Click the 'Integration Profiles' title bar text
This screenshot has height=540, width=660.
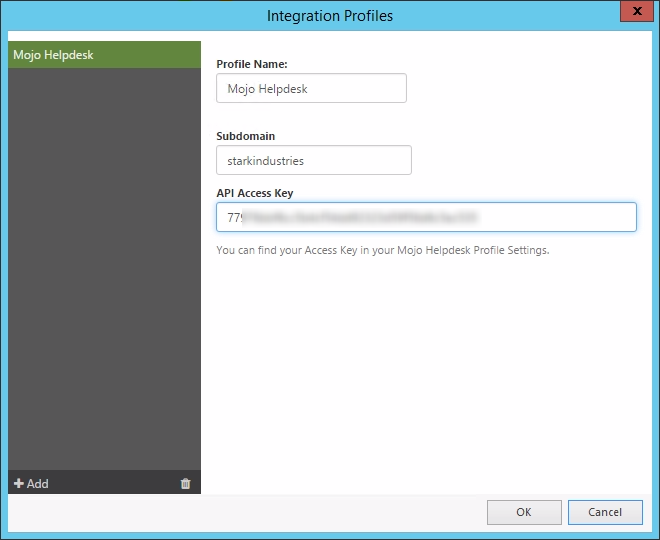tap(330, 16)
